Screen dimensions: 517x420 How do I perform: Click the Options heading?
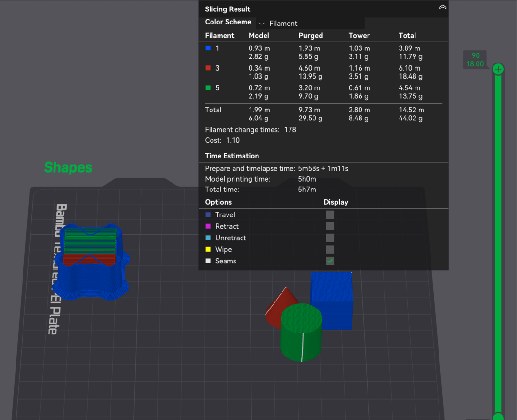pos(218,202)
